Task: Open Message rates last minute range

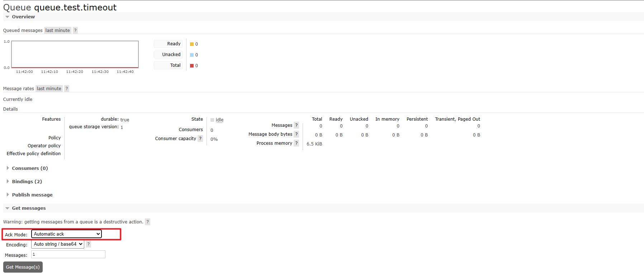Action: click(x=49, y=89)
